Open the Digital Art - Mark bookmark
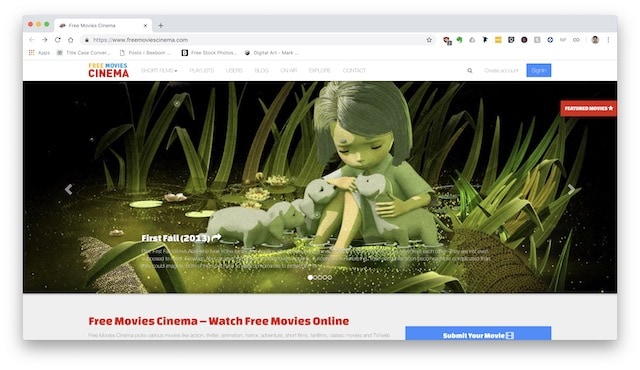This screenshot has width=640, height=370. pyautogui.click(x=271, y=53)
